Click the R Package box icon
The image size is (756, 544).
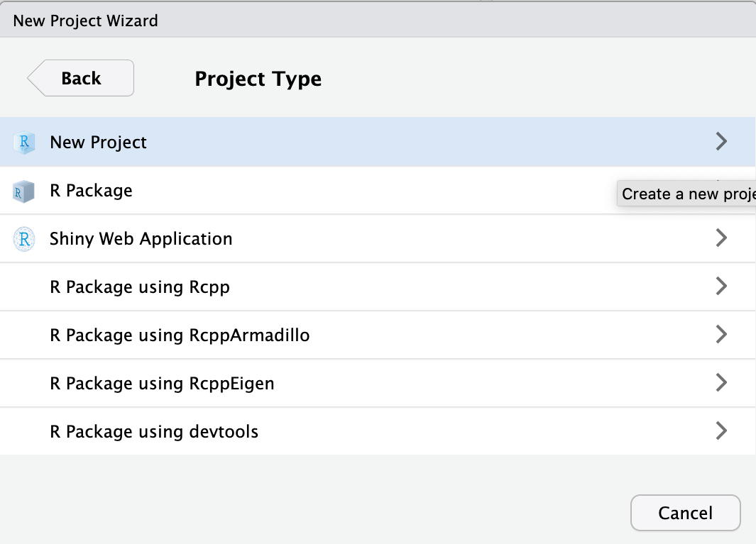[x=24, y=191]
